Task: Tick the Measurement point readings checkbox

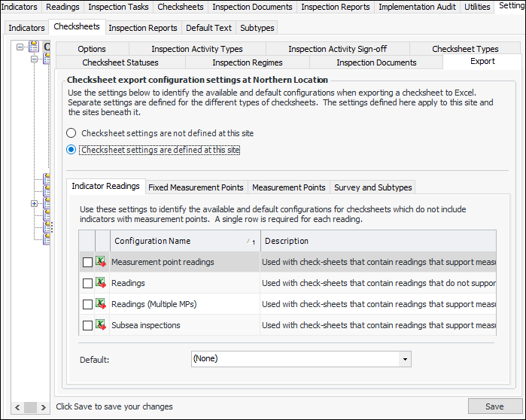Action: pyautogui.click(x=88, y=262)
